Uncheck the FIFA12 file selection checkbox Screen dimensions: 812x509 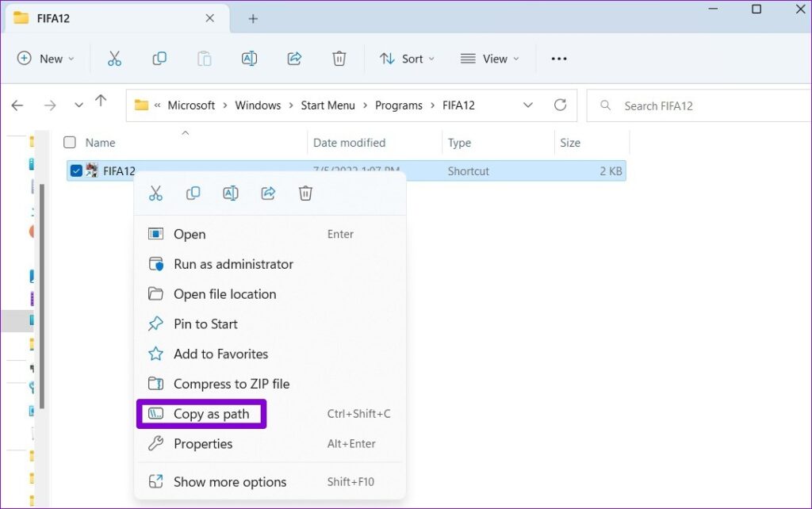(x=75, y=170)
